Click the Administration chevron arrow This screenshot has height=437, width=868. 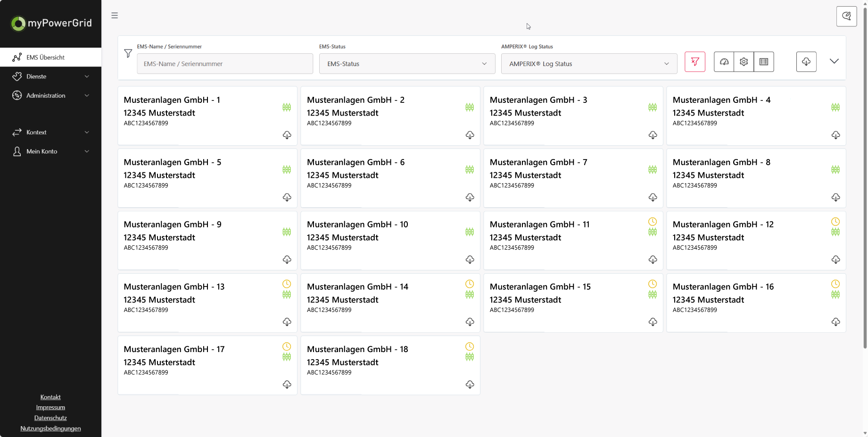[87, 95]
